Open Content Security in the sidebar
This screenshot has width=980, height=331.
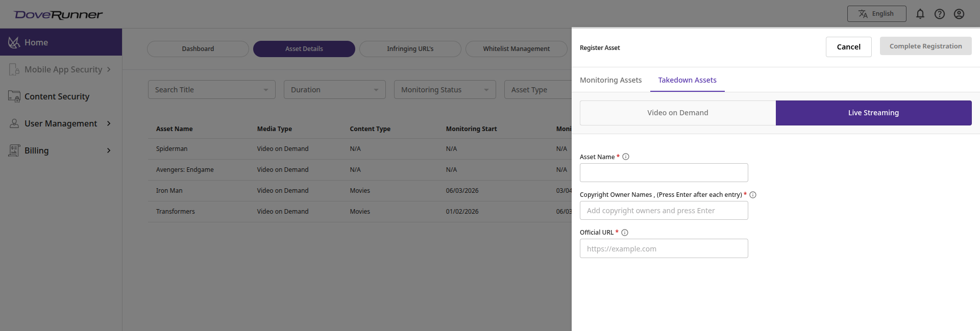coord(61,96)
